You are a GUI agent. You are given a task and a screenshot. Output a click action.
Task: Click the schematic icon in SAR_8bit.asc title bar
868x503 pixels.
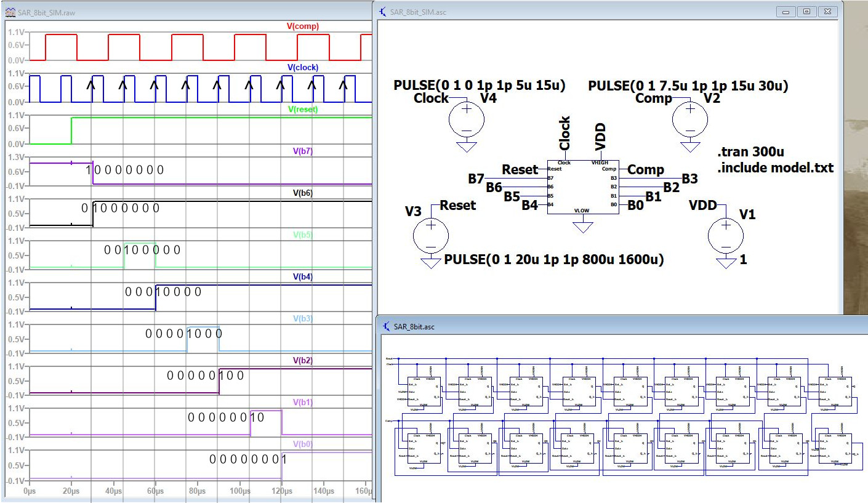coord(385,326)
